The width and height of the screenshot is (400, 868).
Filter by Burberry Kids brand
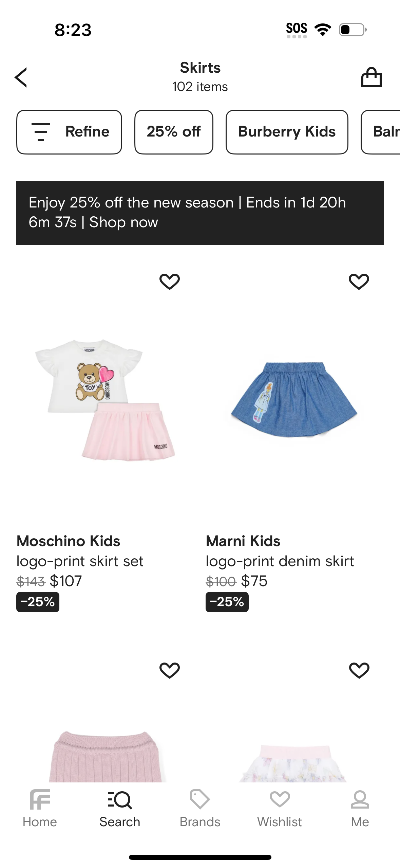(x=287, y=132)
